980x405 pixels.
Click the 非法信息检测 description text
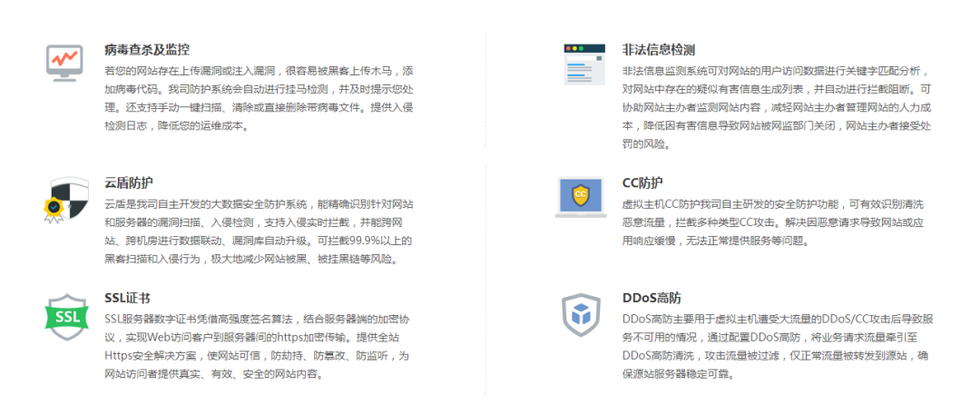tap(776, 107)
